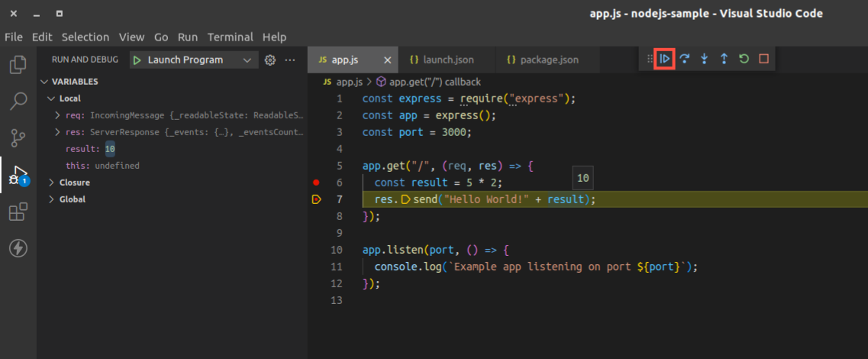Toggle the breakpoint on line 6
Screen dimensions: 868x359
[x=316, y=183]
